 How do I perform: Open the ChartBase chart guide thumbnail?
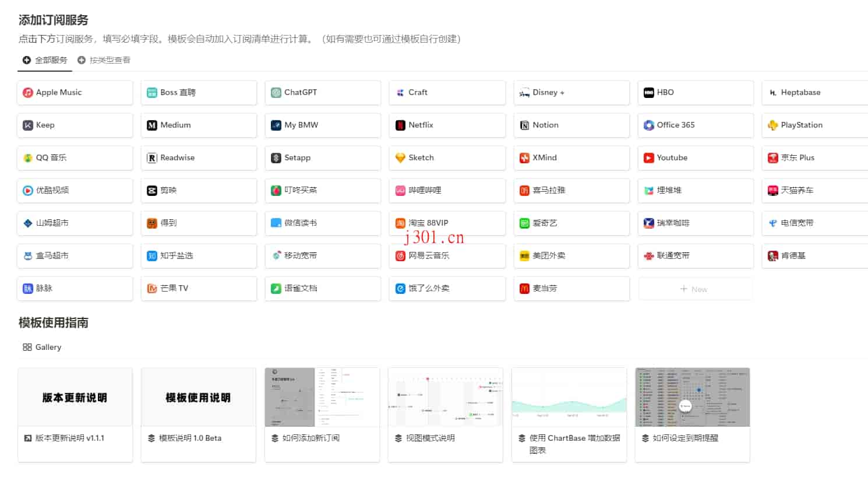569,397
